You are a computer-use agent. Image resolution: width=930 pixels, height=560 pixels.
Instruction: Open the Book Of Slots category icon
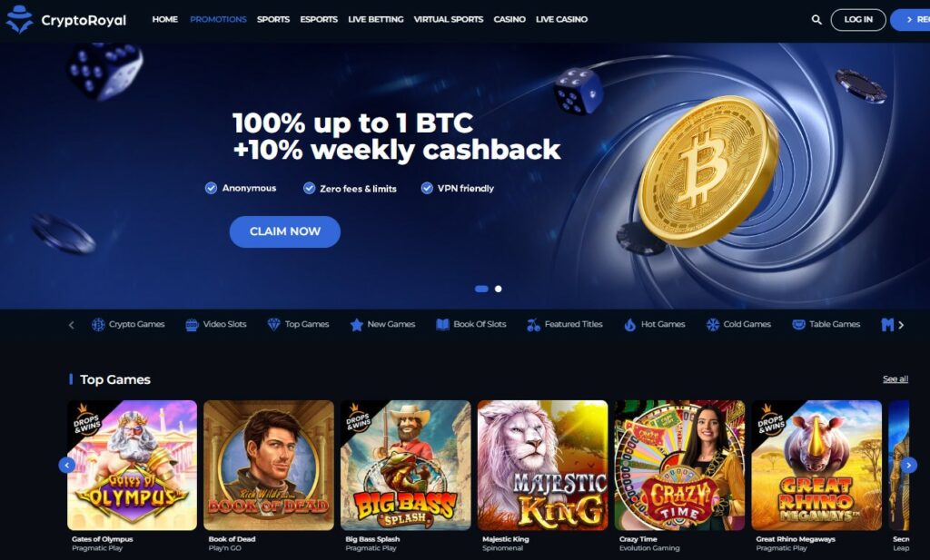pos(442,325)
